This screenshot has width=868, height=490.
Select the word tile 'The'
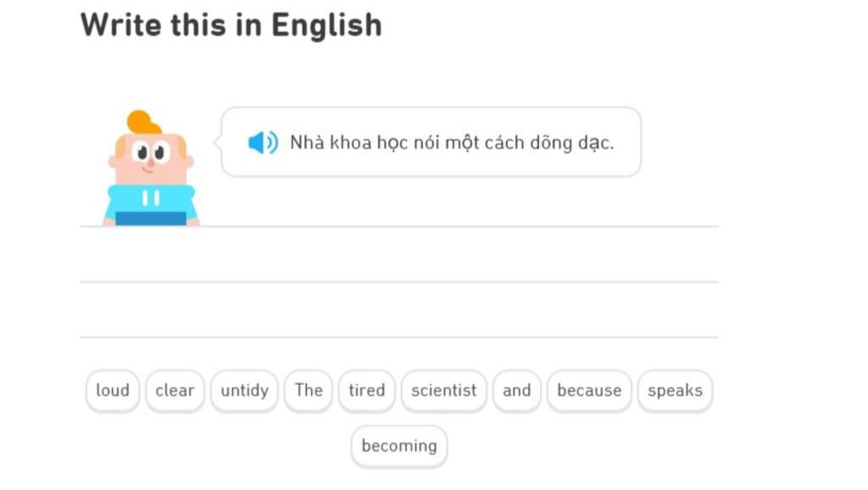[309, 391]
